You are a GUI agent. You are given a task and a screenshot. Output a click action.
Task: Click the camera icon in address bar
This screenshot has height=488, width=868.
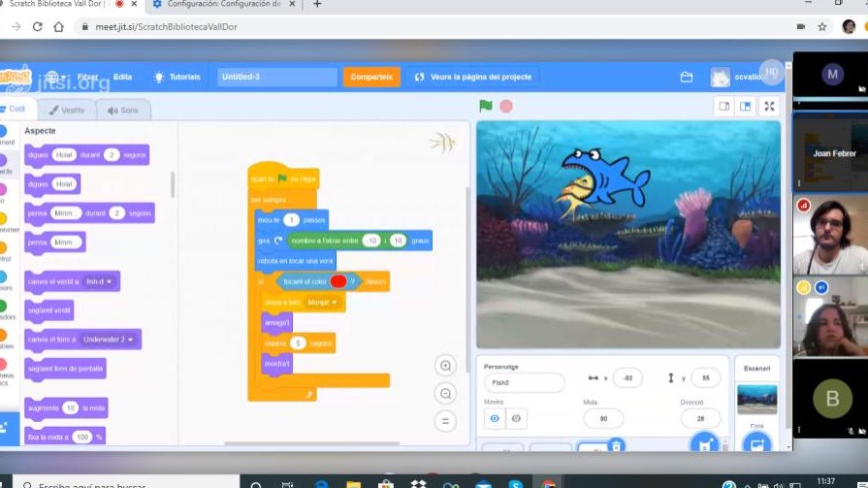(800, 26)
